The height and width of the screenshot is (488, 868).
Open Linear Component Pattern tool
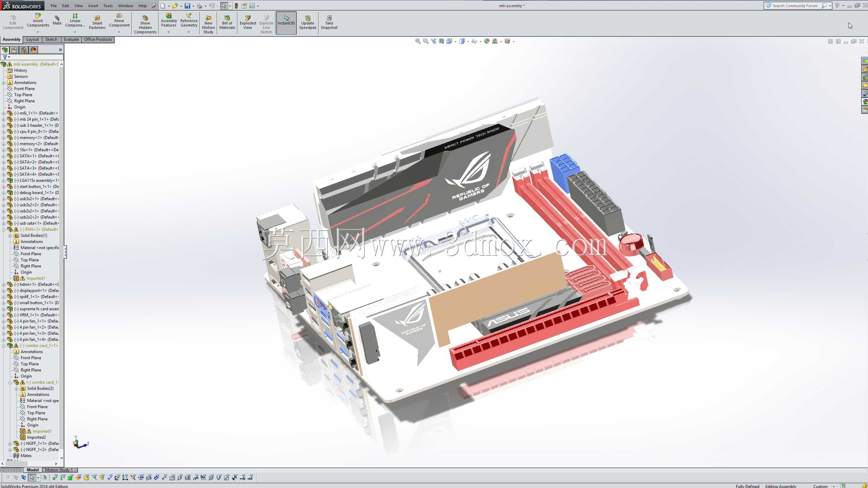[x=75, y=20]
